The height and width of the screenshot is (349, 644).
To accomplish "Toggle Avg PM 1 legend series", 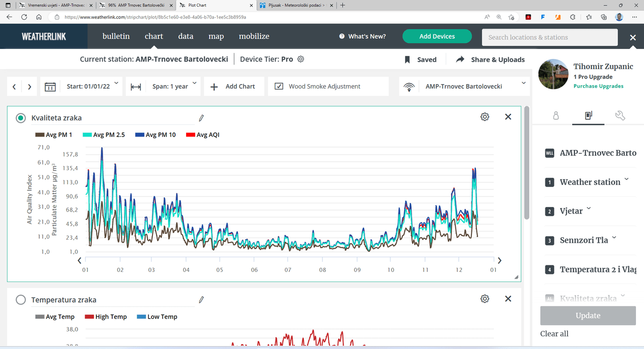I will 53,134.
